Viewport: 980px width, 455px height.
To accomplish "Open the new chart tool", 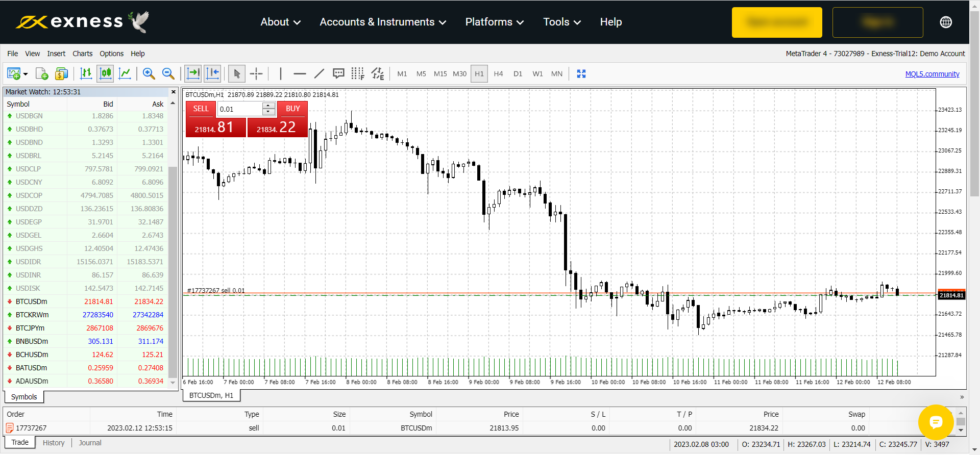I will (14, 74).
